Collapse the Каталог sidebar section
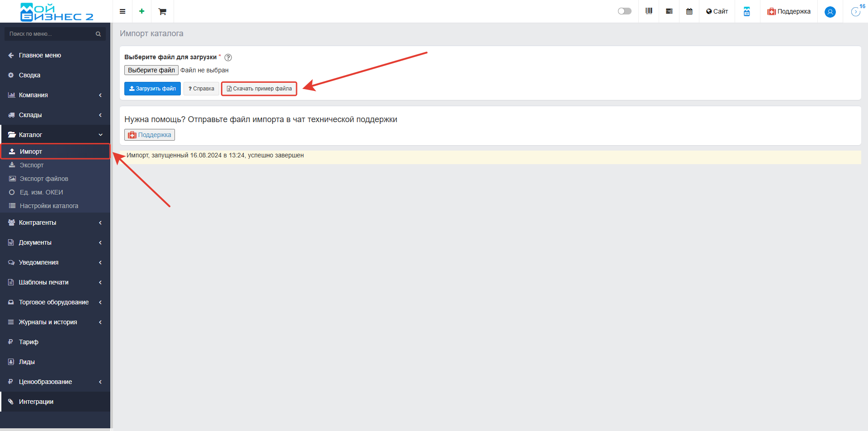 pyautogui.click(x=55, y=135)
